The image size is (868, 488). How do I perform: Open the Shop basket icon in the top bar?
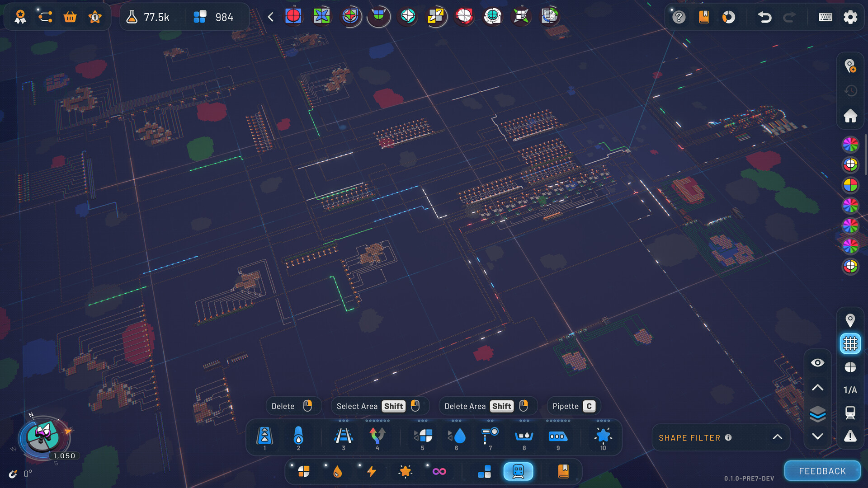pos(70,17)
